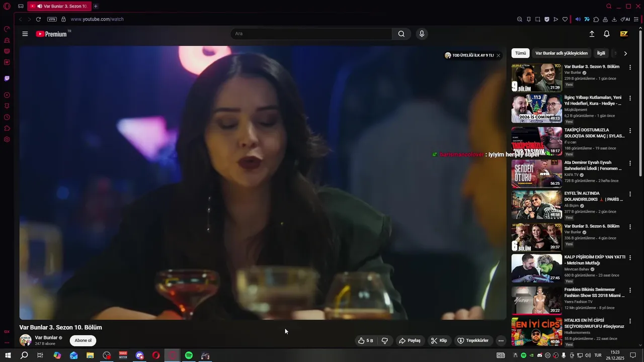
Task: Show more filter chips with right arrow
Action: [x=625, y=53]
